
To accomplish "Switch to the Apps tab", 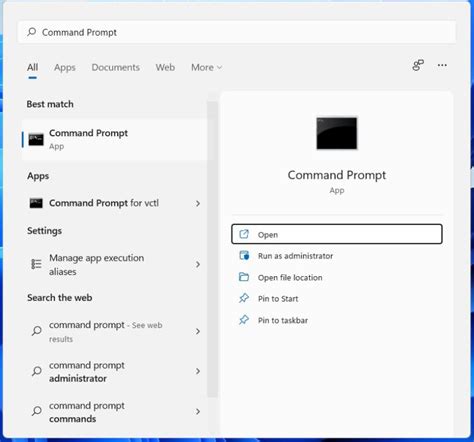I will pyautogui.click(x=65, y=68).
